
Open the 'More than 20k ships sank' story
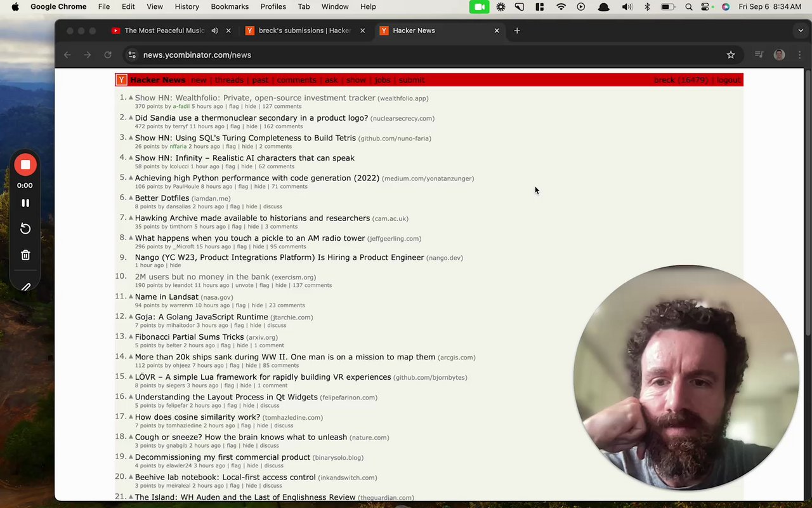pyautogui.click(x=285, y=357)
